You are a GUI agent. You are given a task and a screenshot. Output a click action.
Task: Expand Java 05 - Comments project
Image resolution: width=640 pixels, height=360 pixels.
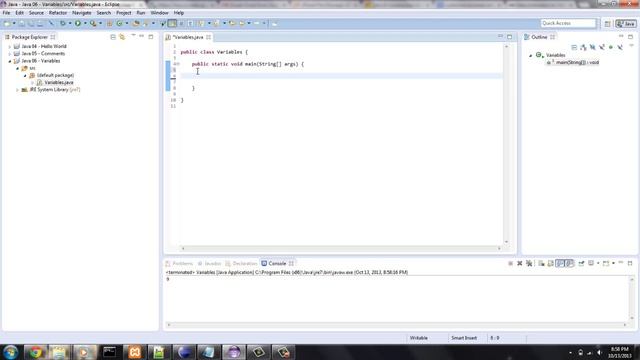pos(10,54)
